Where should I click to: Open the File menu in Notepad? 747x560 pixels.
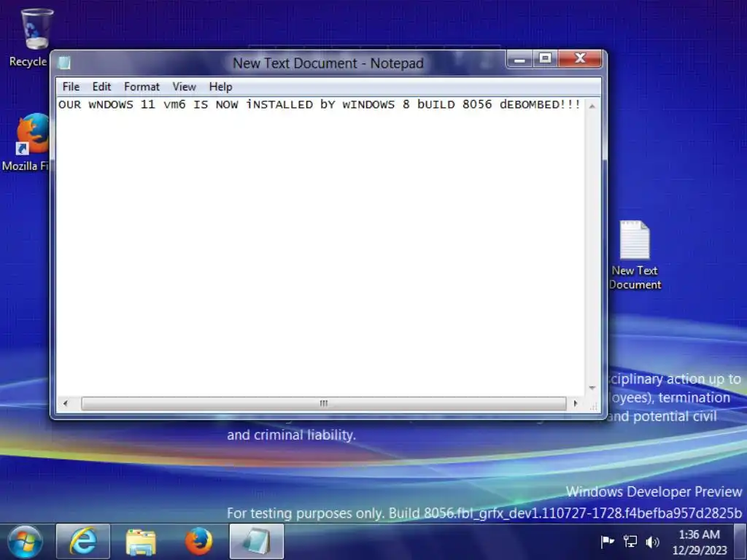tap(71, 87)
